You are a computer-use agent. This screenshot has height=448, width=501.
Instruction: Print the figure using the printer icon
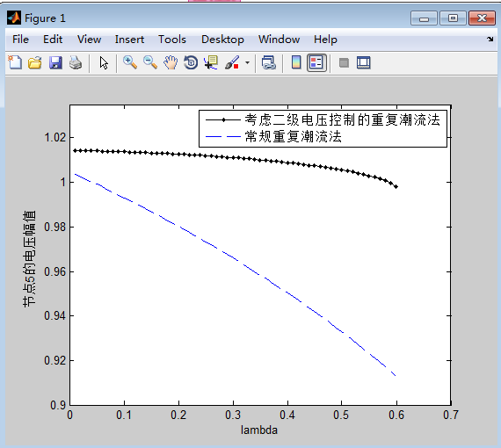pos(76,62)
